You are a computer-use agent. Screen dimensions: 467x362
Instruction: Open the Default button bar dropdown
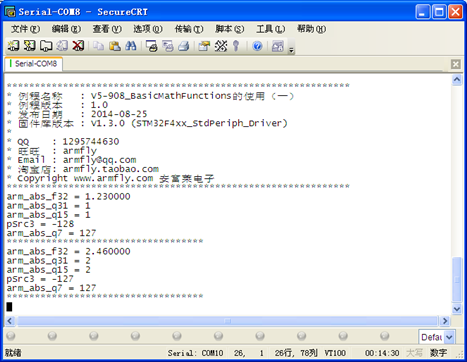(x=449, y=337)
